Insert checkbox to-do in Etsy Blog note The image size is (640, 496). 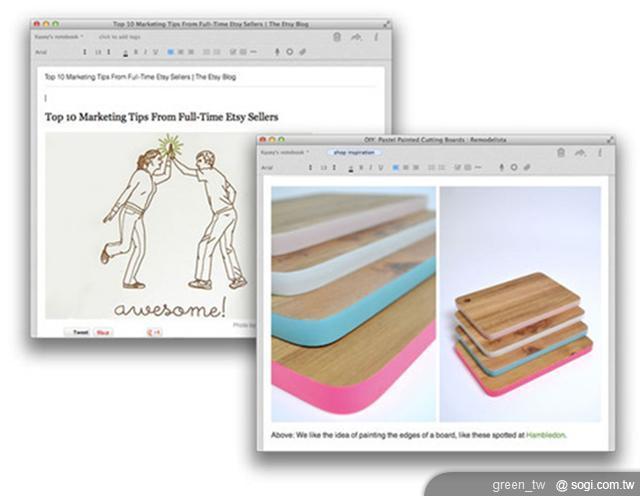coord(233,52)
